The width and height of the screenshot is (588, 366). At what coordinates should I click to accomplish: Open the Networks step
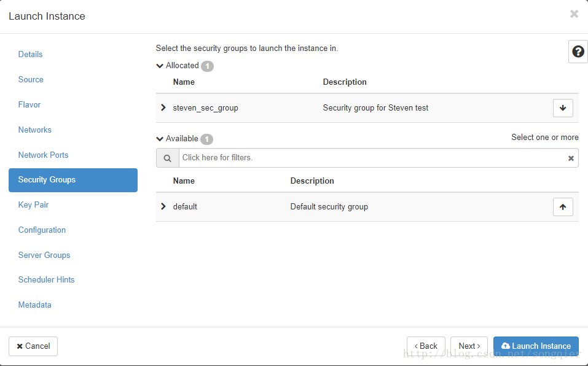35,130
